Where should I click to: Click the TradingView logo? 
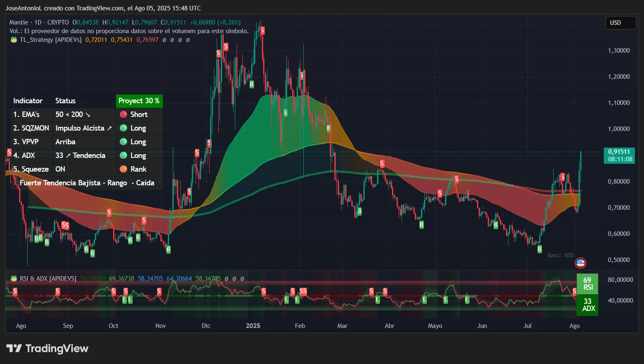coord(47,348)
